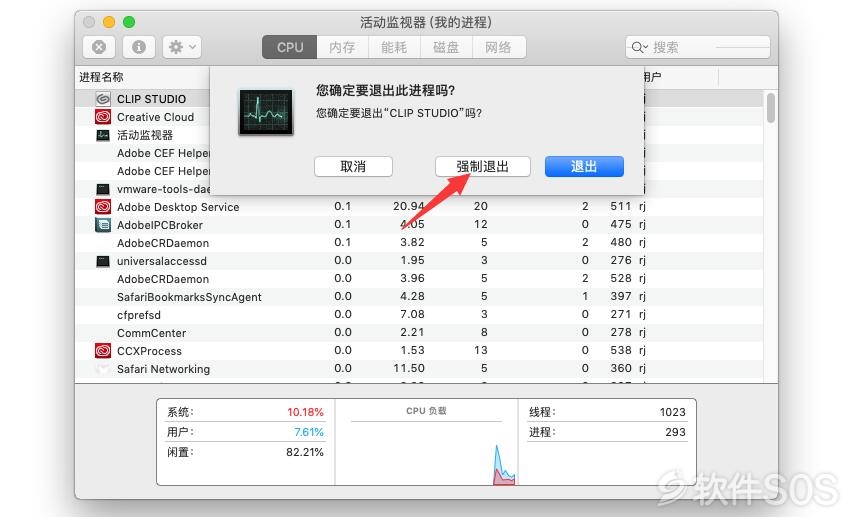Click the 线程 1023 count
The height and width of the screenshot is (517, 852).
click(x=607, y=412)
